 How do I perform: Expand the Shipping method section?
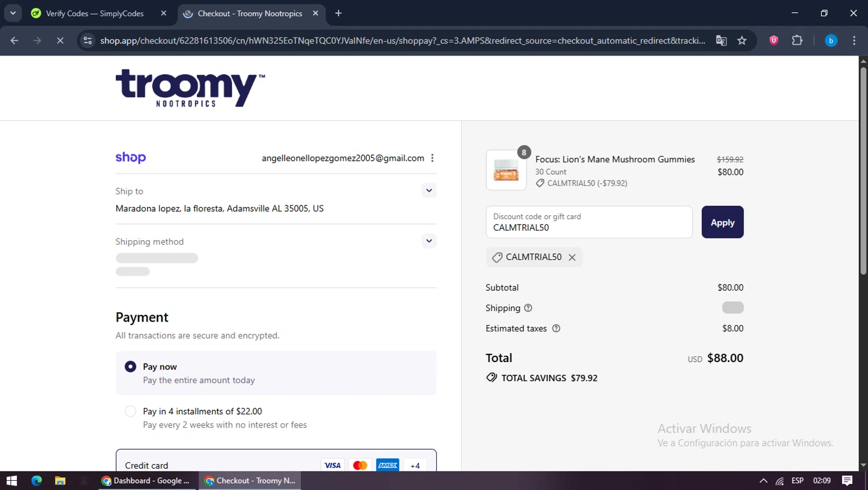[429, 241]
